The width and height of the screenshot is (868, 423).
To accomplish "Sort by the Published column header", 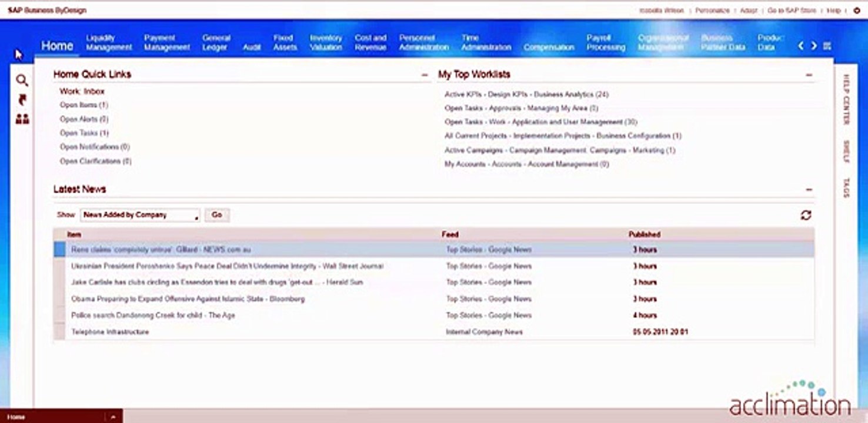I will pyautogui.click(x=645, y=234).
